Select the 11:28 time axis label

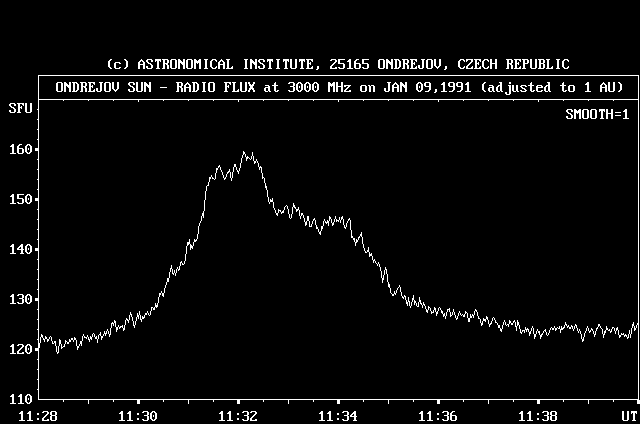37,415
